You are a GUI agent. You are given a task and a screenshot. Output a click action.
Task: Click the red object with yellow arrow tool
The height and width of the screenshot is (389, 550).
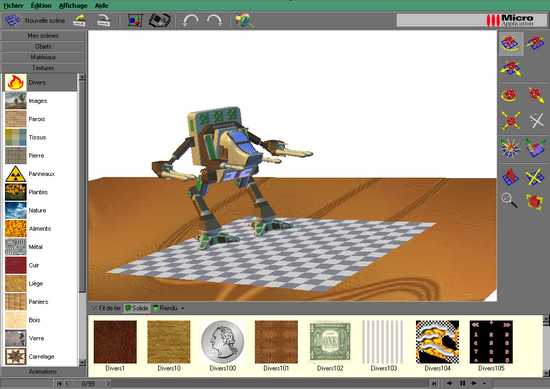[536, 95]
